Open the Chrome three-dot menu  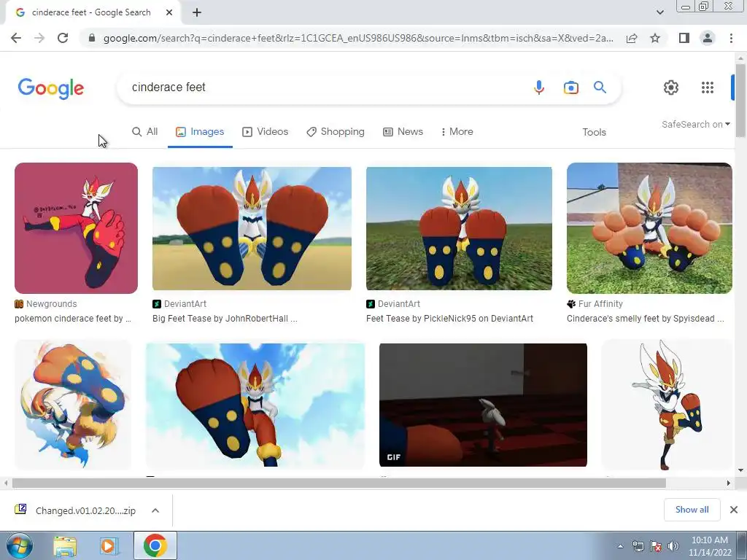click(x=731, y=38)
